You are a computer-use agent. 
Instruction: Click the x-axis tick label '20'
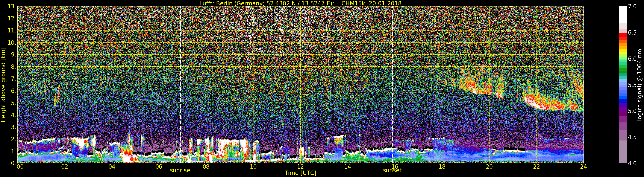point(489,167)
